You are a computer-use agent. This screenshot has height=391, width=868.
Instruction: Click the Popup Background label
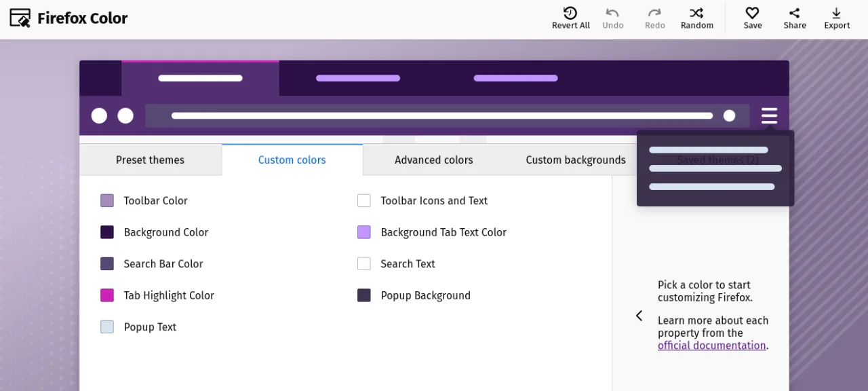click(x=425, y=296)
